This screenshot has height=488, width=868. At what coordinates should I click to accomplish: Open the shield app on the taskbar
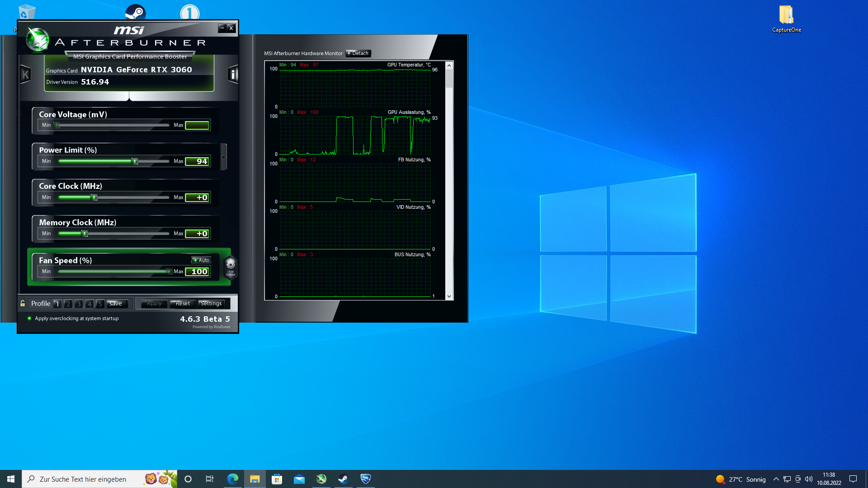tap(366, 479)
